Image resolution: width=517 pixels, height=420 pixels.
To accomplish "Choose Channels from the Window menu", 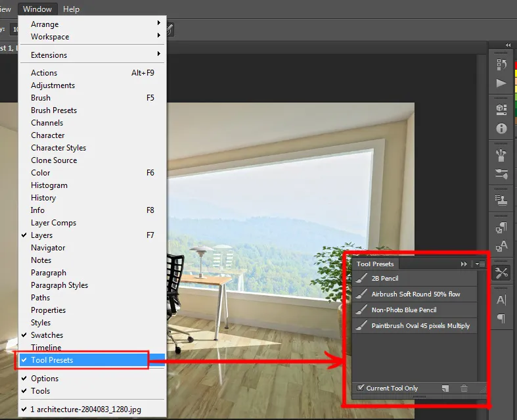I will [93, 123].
